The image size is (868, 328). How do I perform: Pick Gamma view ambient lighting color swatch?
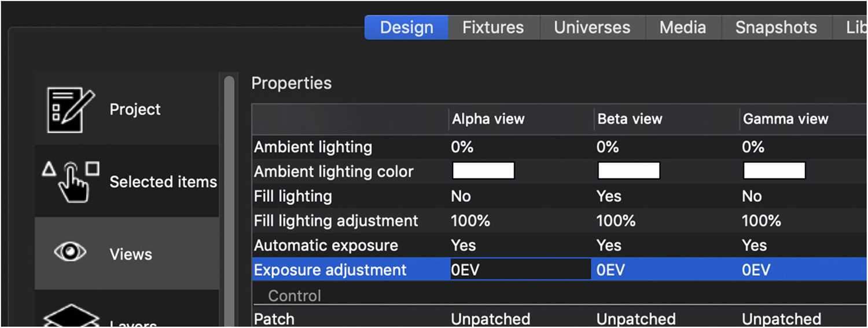tap(774, 171)
